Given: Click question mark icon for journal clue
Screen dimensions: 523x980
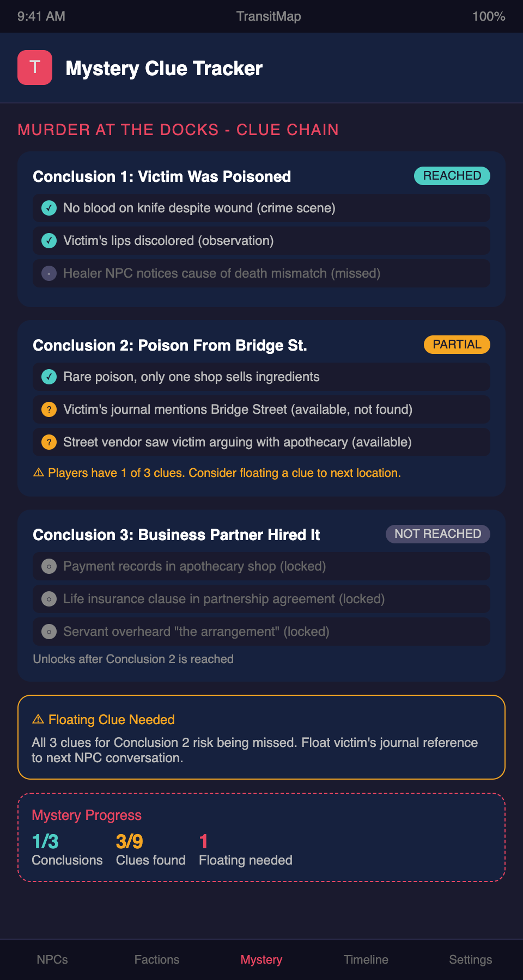Looking at the screenshot, I should (x=49, y=409).
